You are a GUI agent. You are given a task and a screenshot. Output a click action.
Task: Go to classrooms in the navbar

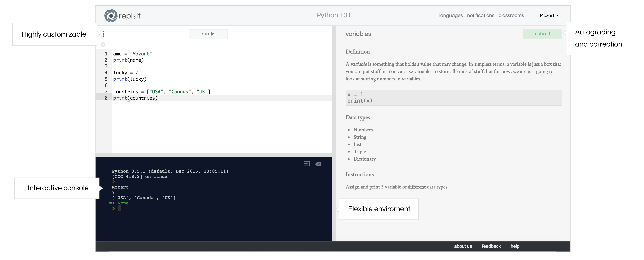511,16
